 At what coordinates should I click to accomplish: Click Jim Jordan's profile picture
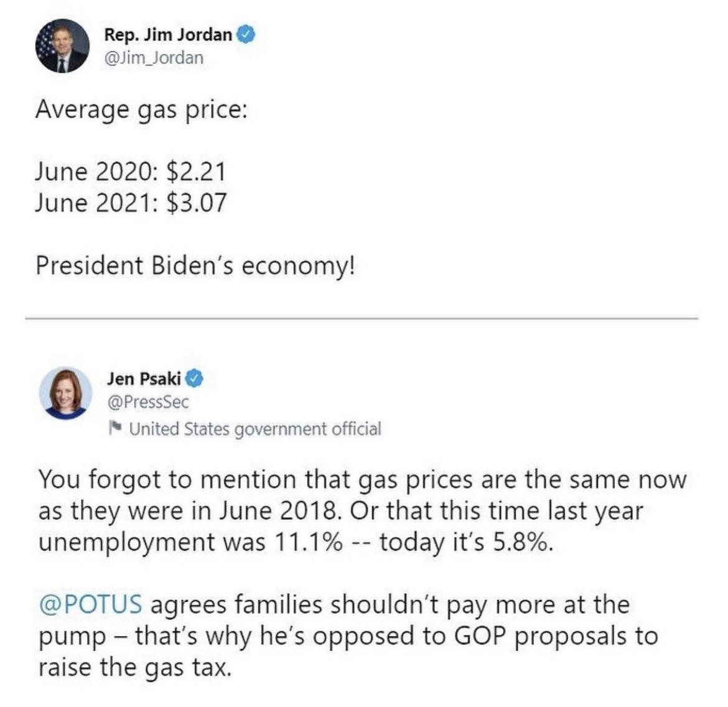tap(62, 46)
